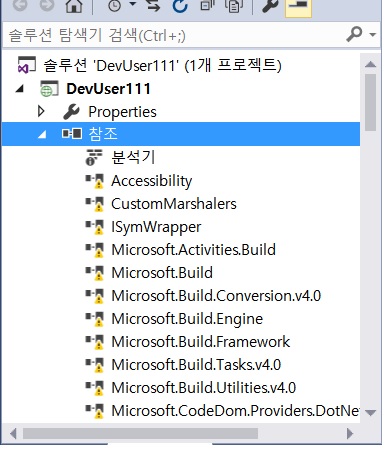The width and height of the screenshot is (387, 454).
Task: Select the 분석기 analyzers item
Action: pos(133,157)
